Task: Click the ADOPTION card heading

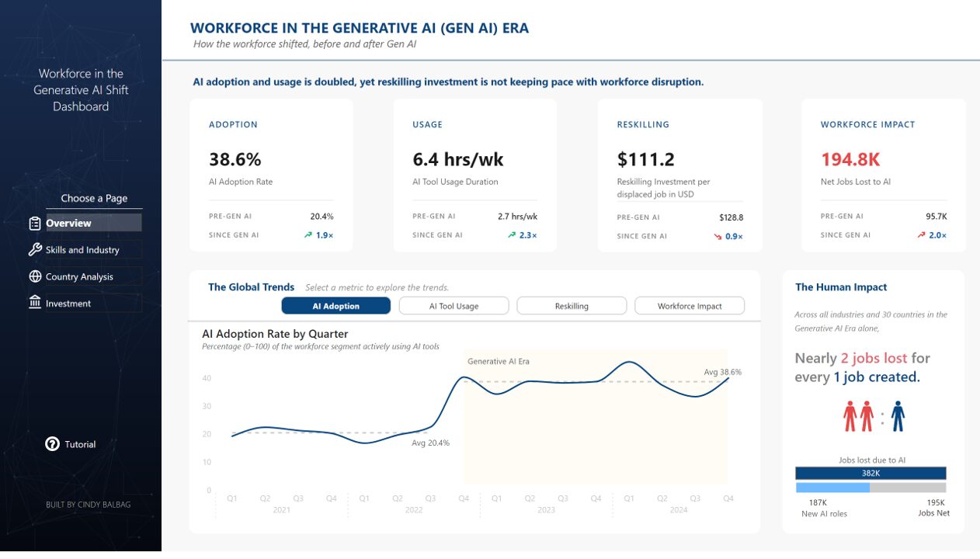Action: (233, 124)
